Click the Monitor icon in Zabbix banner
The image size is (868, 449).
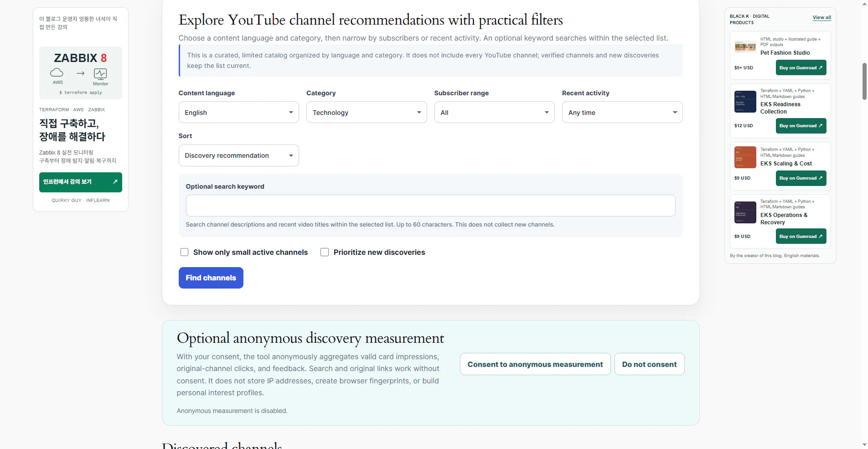point(100,74)
